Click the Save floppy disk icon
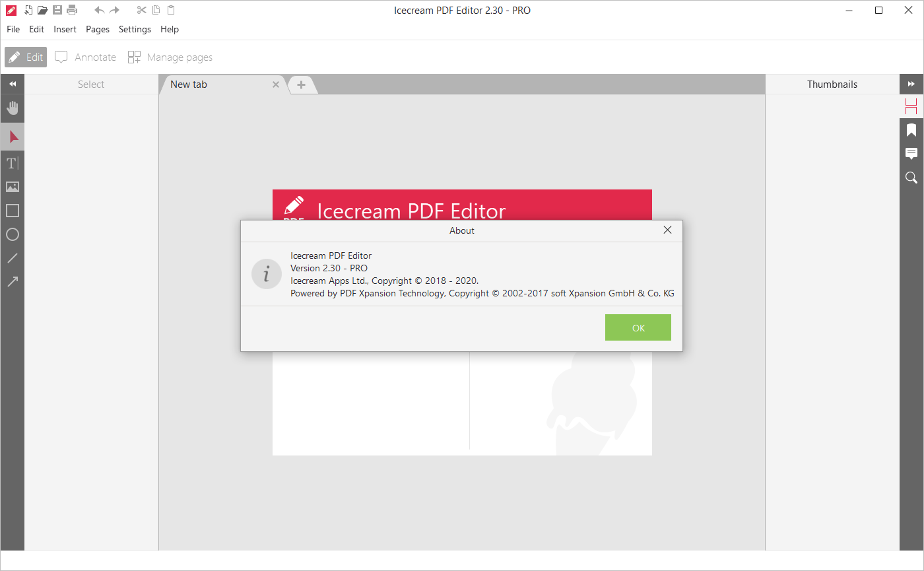Viewport: 924px width, 571px height. (x=57, y=10)
